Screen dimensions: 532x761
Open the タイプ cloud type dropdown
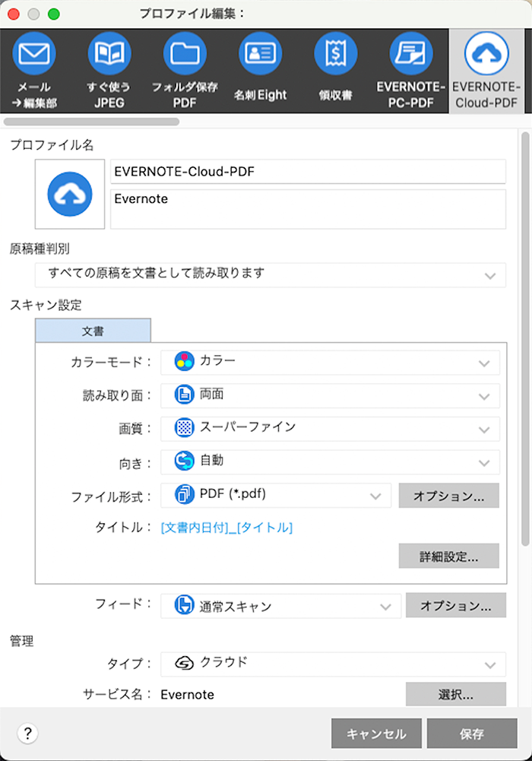[x=333, y=662]
